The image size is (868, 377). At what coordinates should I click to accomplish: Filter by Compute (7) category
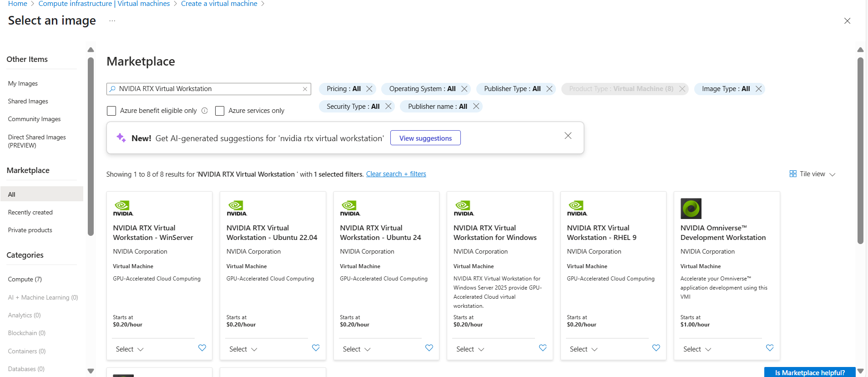tap(25, 279)
